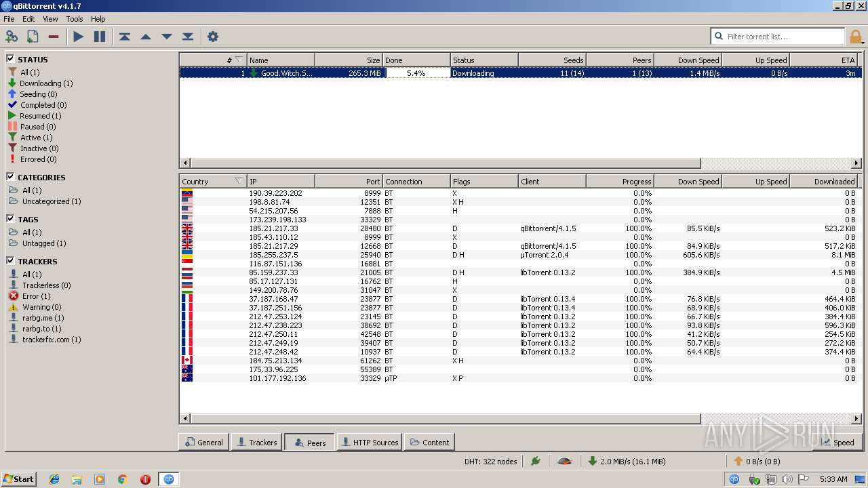Image resolution: width=868 pixels, height=488 pixels.
Task: Toggle the CATEGORIES section checkbox
Action: tap(11, 177)
